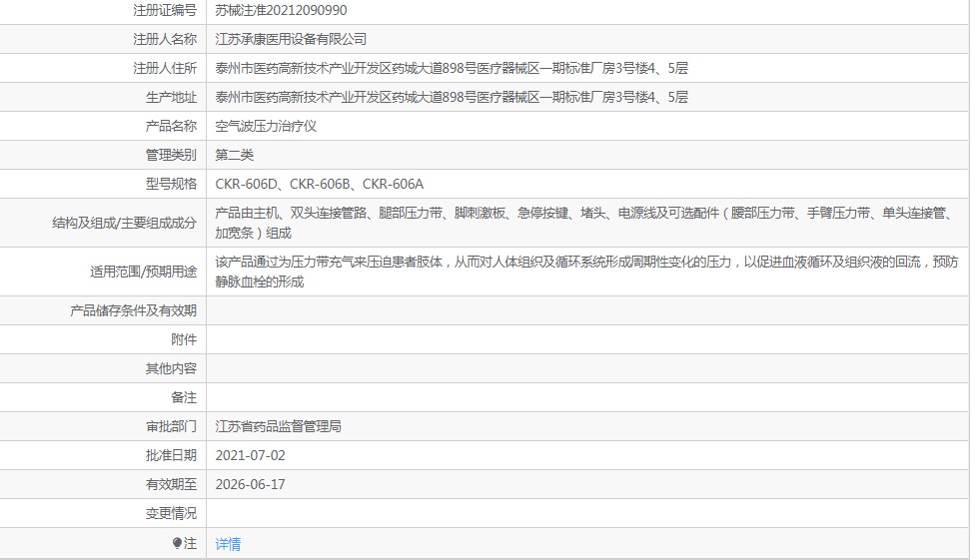The height and width of the screenshot is (560, 976).
Task: Click the model list starting with CKR-606D
Action: [x=320, y=185]
